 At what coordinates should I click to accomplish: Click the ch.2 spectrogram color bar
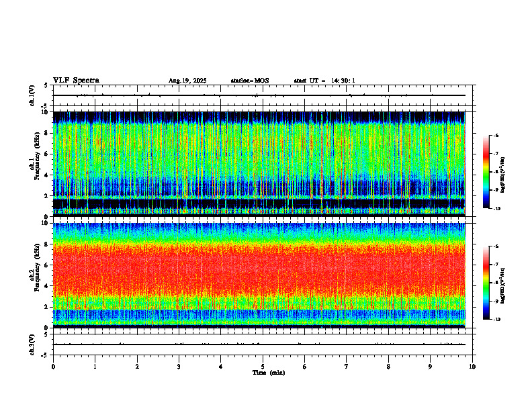486,283
